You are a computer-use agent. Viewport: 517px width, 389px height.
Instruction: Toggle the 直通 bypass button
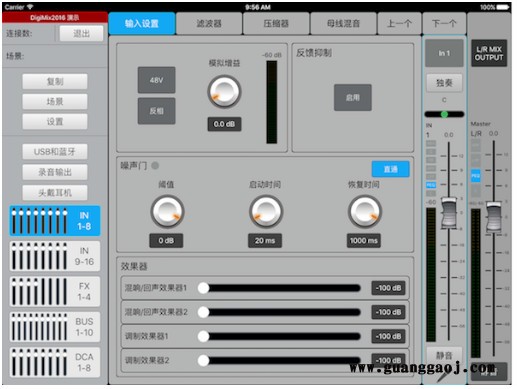coord(390,169)
